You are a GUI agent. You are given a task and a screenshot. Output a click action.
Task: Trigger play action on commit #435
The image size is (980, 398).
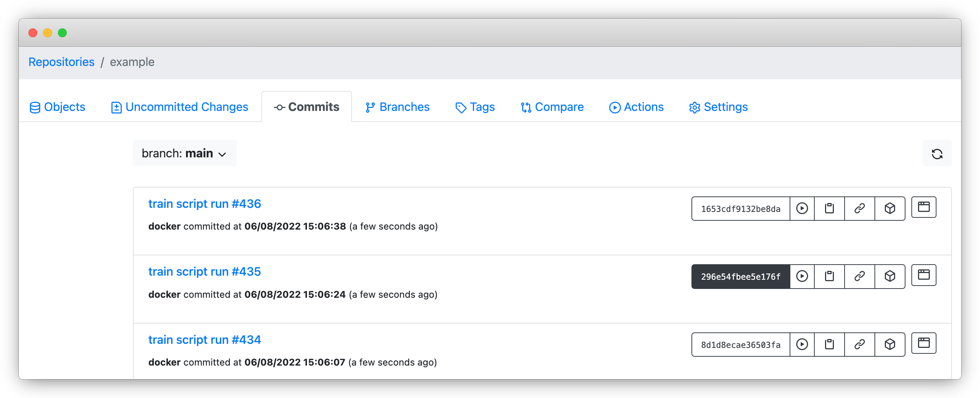click(802, 276)
